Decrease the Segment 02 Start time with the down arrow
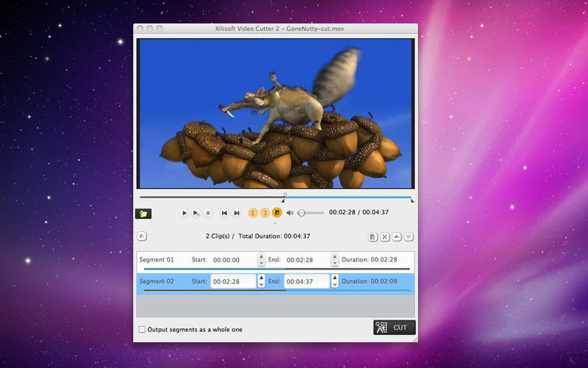Image resolution: width=588 pixels, height=368 pixels. (262, 285)
